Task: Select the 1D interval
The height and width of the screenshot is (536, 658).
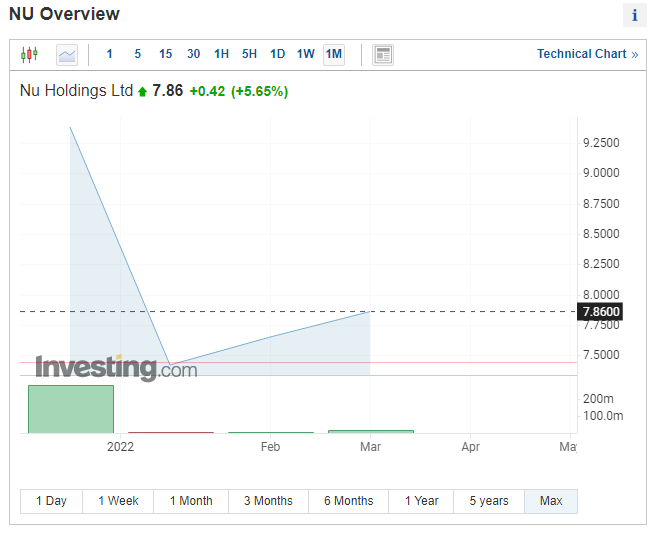Action: [277, 54]
